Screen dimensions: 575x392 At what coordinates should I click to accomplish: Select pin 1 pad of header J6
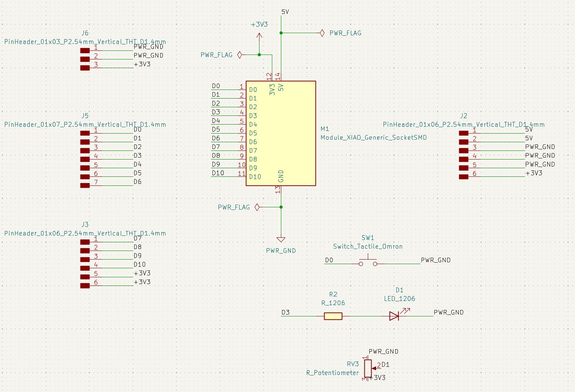click(x=85, y=50)
